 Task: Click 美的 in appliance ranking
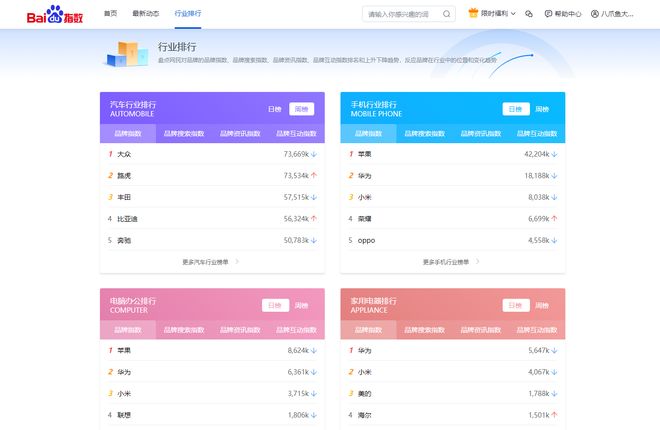click(x=365, y=393)
